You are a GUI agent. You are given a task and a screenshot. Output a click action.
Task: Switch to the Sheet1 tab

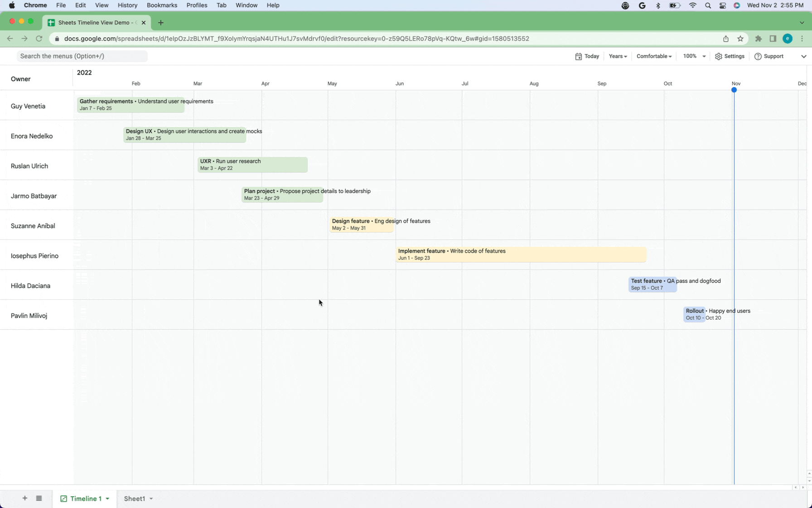click(135, 498)
